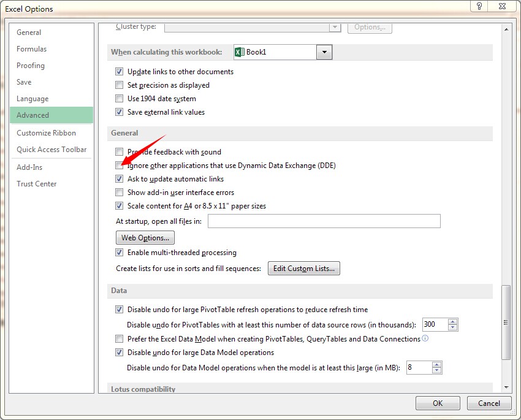Select the Advanced category
521x420 pixels.
pos(51,115)
